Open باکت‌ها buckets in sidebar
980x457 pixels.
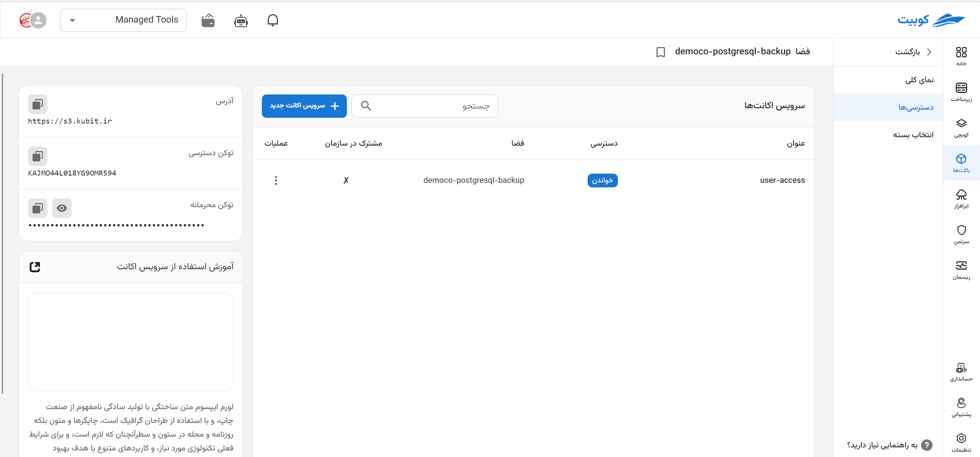[x=961, y=163]
